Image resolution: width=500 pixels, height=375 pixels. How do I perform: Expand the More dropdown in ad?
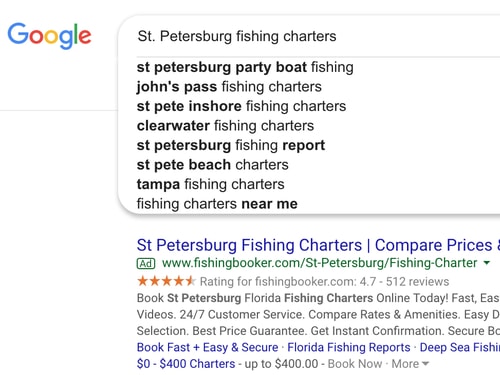coord(410,364)
